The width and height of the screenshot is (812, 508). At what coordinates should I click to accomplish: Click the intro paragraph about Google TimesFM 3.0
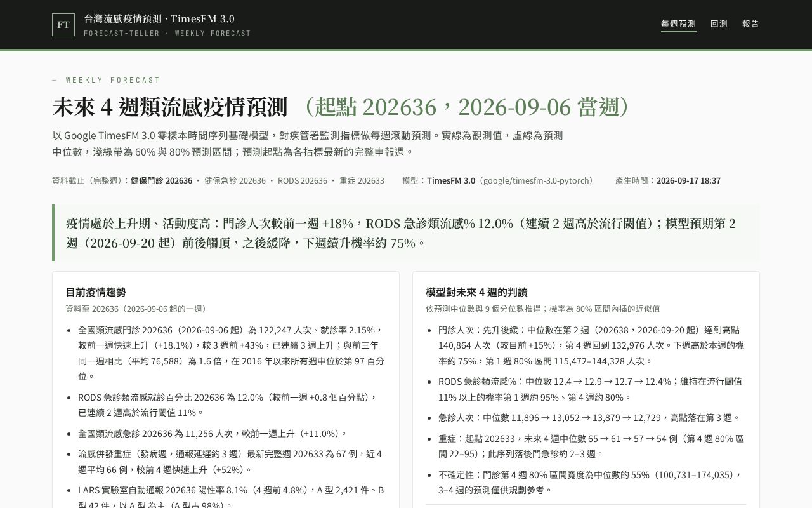coord(308,144)
